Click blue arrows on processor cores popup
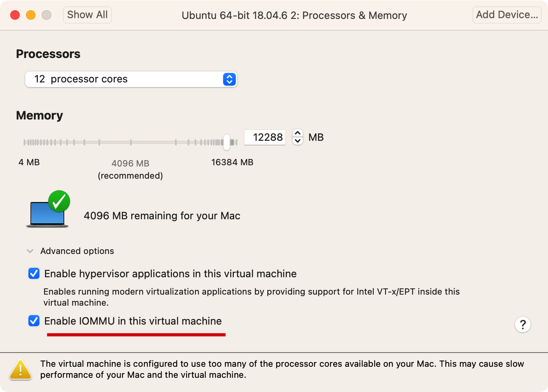 [229, 79]
